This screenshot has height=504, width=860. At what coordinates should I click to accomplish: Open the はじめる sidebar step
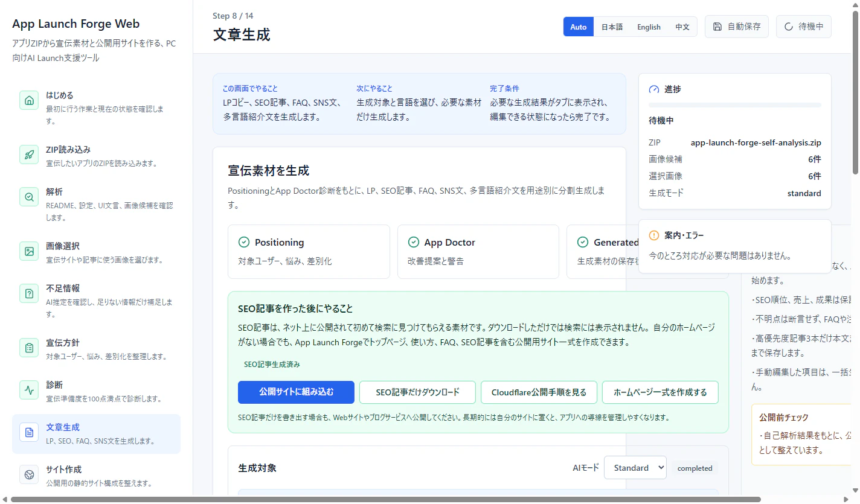[97, 108]
